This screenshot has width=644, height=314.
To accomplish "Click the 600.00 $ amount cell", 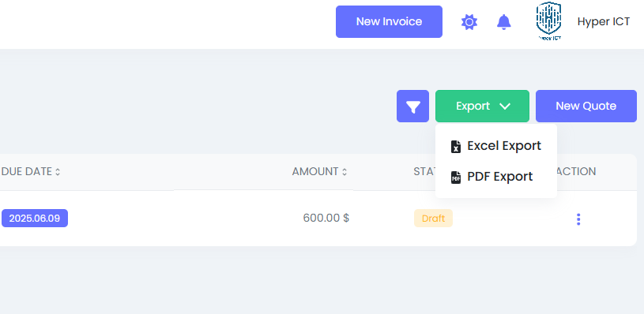I will pyautogui.click(x=326, y=218).
